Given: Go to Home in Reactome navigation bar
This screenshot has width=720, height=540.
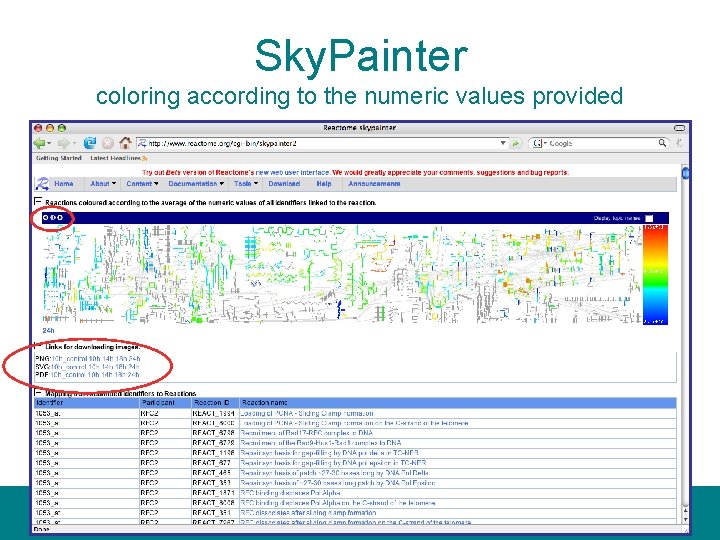Looking at the screenshot, I should tap(63, 184).
